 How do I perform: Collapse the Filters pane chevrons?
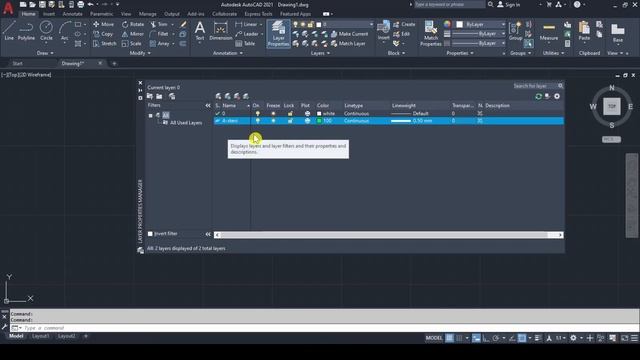pos(208,105)
